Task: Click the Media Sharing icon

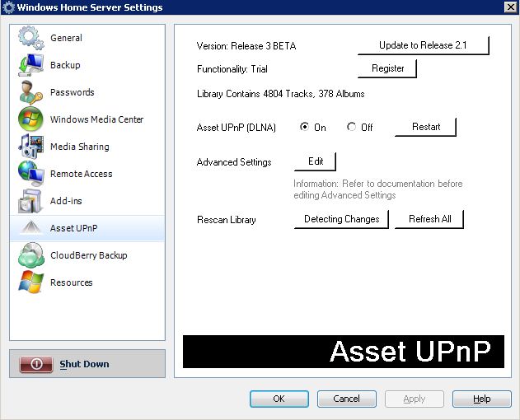Action: pos(30,147)
